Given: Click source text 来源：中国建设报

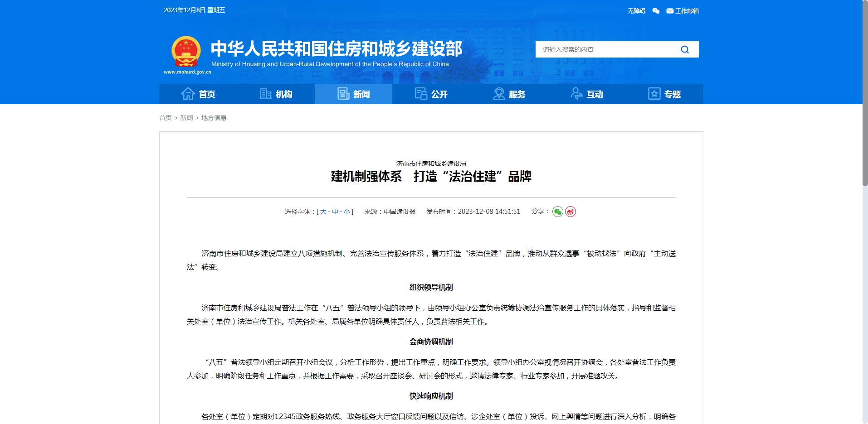Looking at the screenshot, I should point(390,212).
